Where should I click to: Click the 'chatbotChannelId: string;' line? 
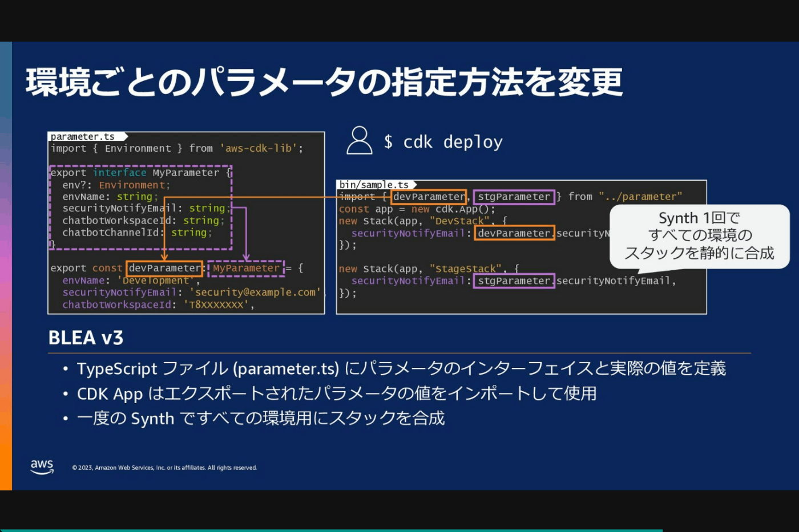click(x=138, y=233)
